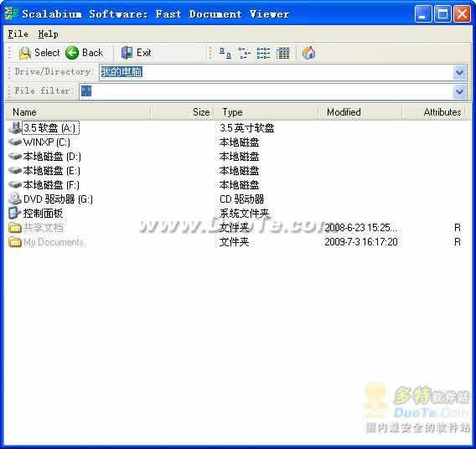Switch to details view icon

pyautogui.click(x=282, y=53)
